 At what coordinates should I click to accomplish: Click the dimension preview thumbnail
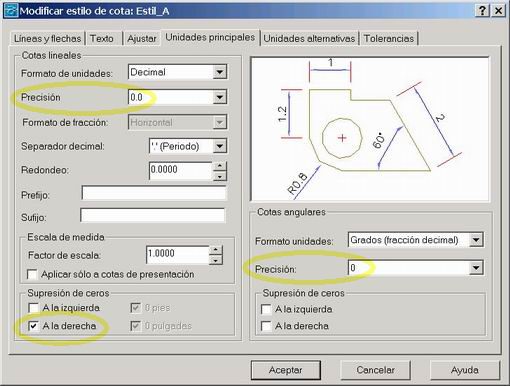click(370, 129)
